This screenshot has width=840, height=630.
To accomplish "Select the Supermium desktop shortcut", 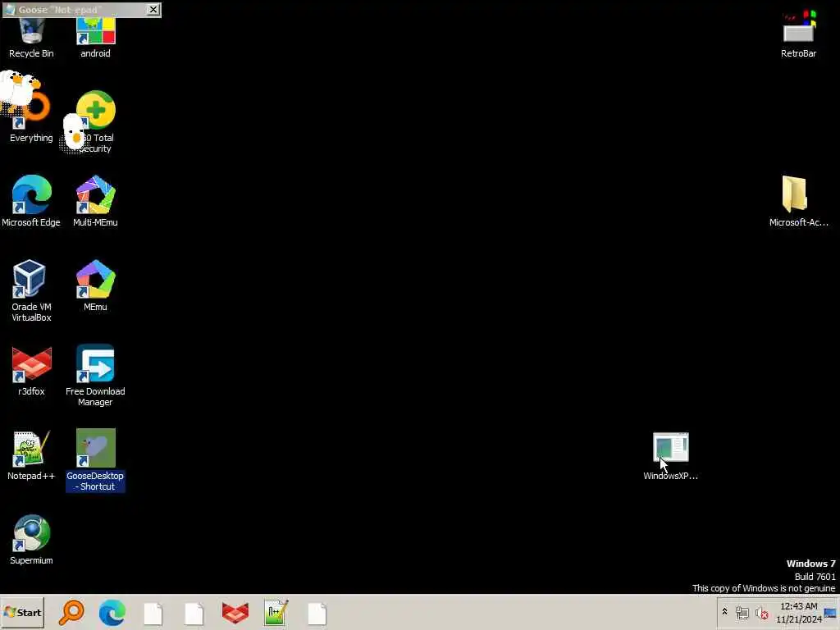I will 31,540.
